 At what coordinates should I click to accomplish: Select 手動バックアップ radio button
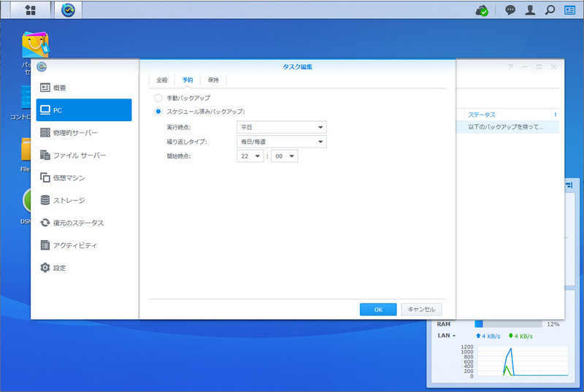click(x=158, y=98)
